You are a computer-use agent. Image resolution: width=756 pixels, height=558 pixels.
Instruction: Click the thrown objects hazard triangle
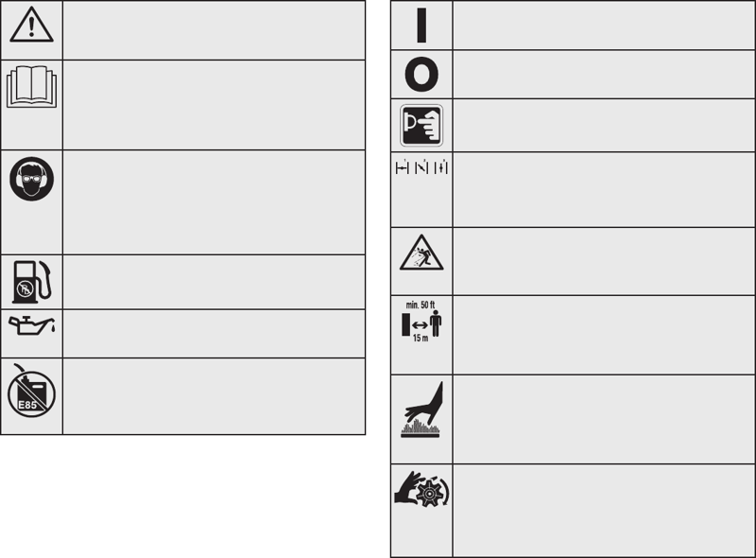(x=421, y=253)
